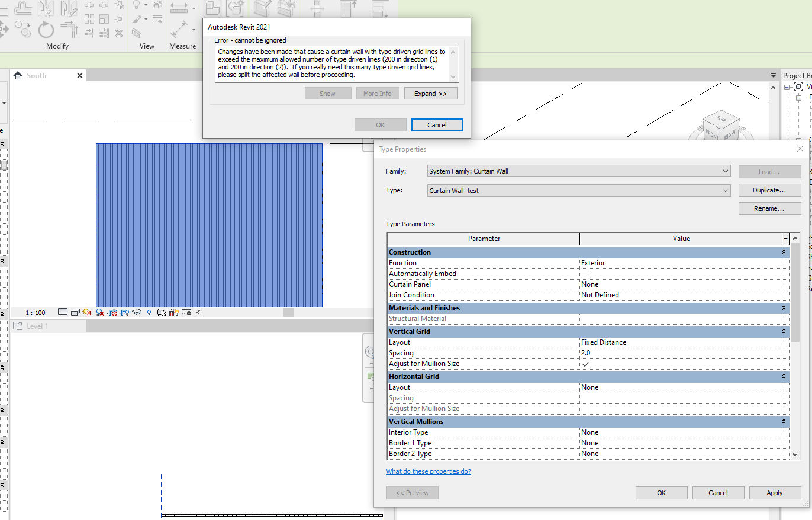Screen dimensions: 812x520
Task: Check the Automatically Embed option
Action: tap(585, 274)
